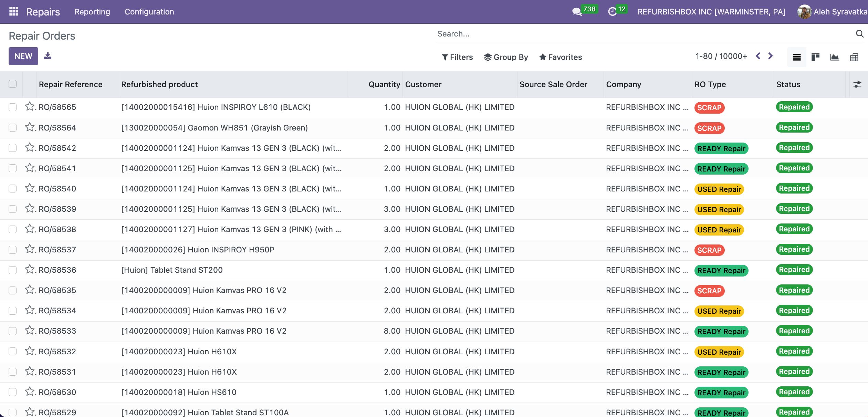Click READY Repair tag on RO/58542
Viewport: 868px width, 417px height.
(721, 148)
